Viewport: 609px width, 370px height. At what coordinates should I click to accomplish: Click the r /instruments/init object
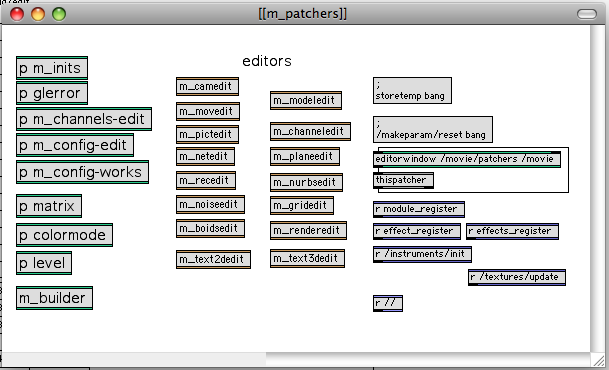pyautogui.click(x=422, y=254)
